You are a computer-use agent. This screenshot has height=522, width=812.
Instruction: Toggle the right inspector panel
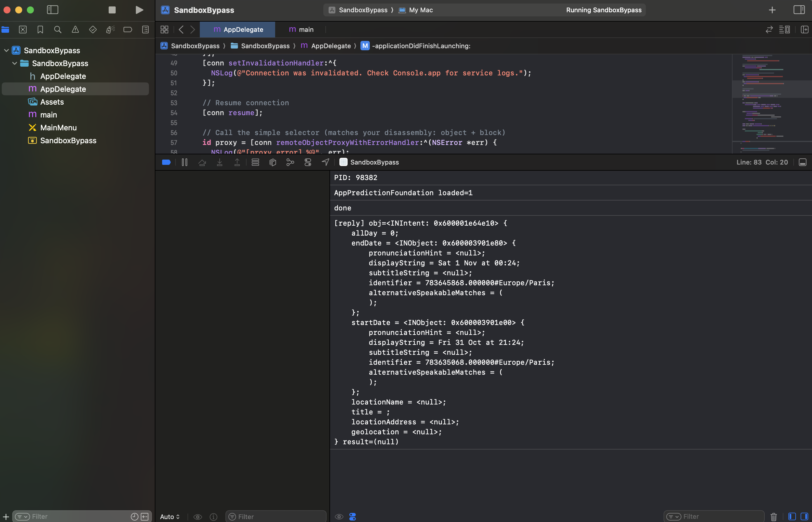(799, 10)
